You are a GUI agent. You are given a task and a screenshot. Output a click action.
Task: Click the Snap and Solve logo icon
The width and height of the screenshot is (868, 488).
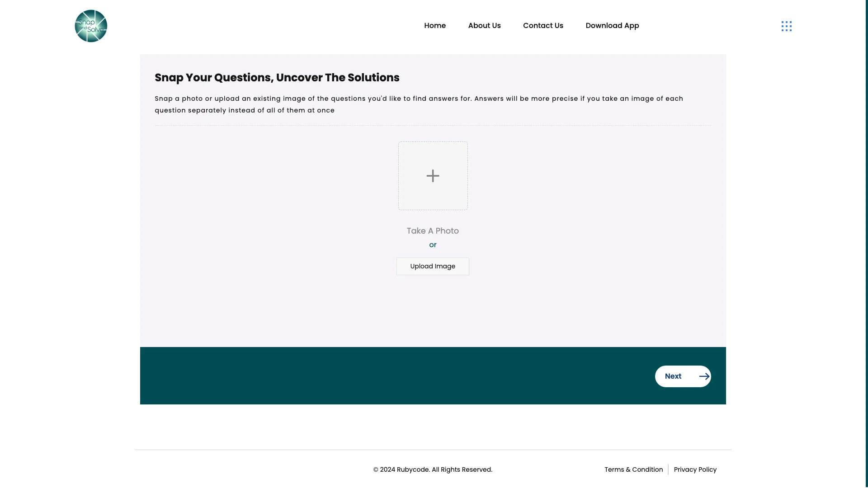coord(90,25)
